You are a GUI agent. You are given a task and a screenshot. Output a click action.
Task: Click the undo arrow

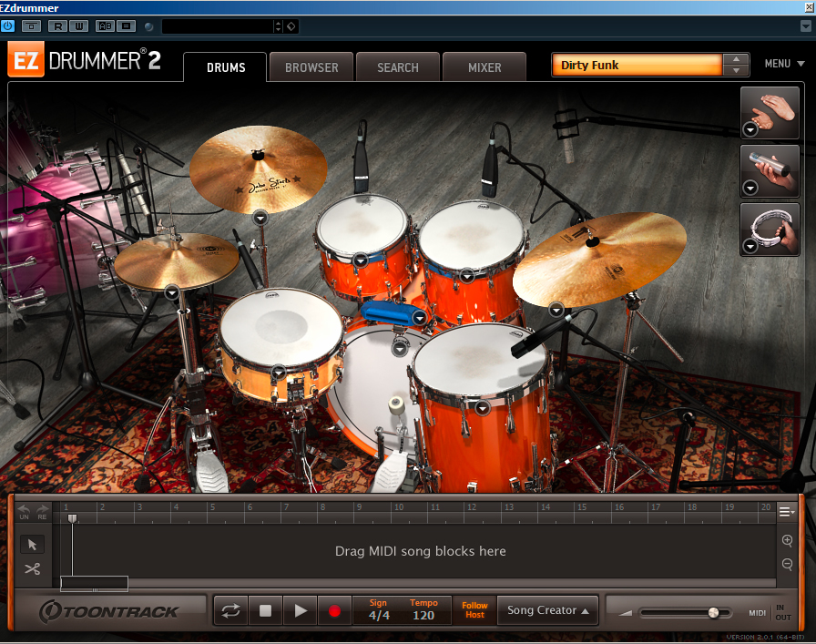pyautogui.click(x=24, y=511)
